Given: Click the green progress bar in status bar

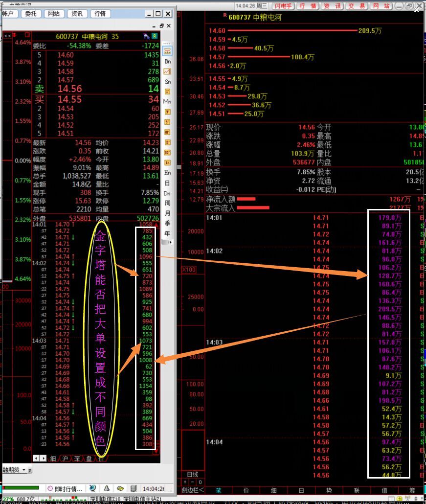Looking at the screenshot, I should coord(21,488).
